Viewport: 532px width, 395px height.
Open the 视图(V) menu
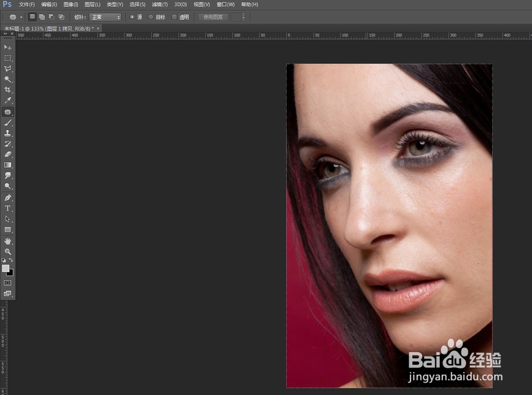coord(202,4)
